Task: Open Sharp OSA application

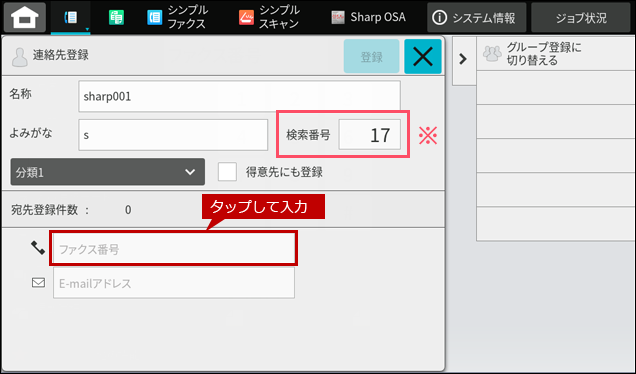Action: click(368, 17)
